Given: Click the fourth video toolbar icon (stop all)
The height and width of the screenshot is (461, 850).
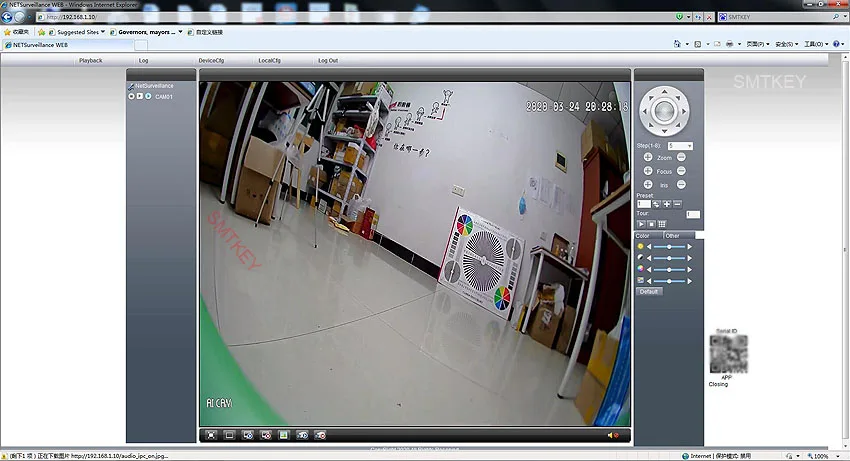Looking at the screenshot, I should click(266, 435).
